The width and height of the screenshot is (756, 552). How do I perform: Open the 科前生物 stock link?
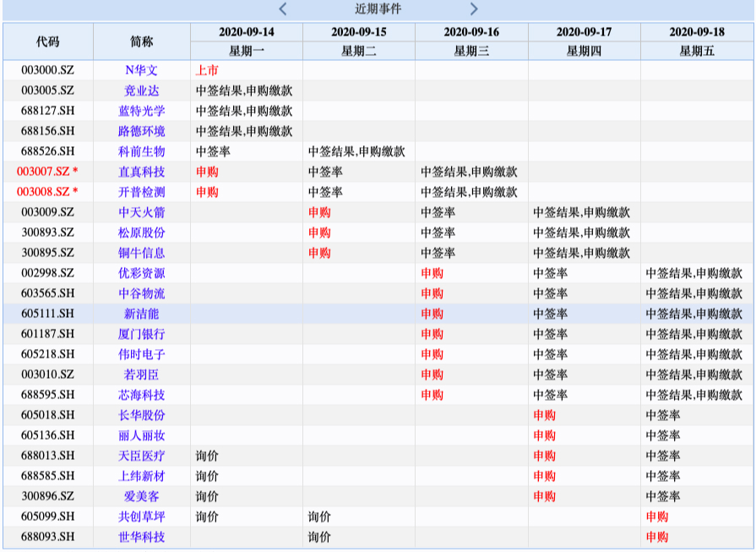[x=141, y=151]
